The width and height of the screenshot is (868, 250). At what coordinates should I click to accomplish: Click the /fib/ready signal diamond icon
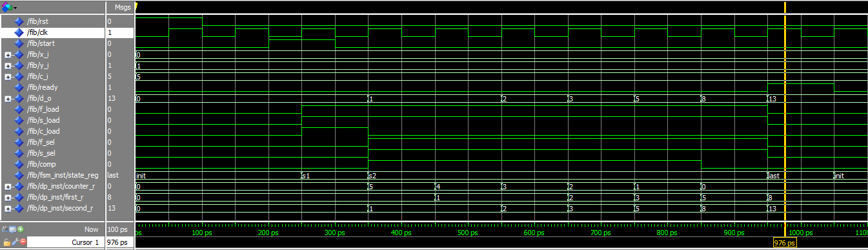click(19, 87)
